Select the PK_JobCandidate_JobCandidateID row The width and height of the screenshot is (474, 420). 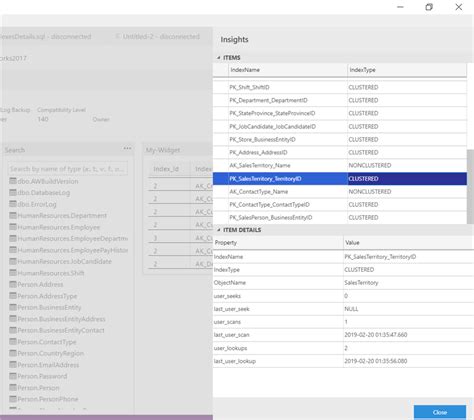tap(340, 127)
